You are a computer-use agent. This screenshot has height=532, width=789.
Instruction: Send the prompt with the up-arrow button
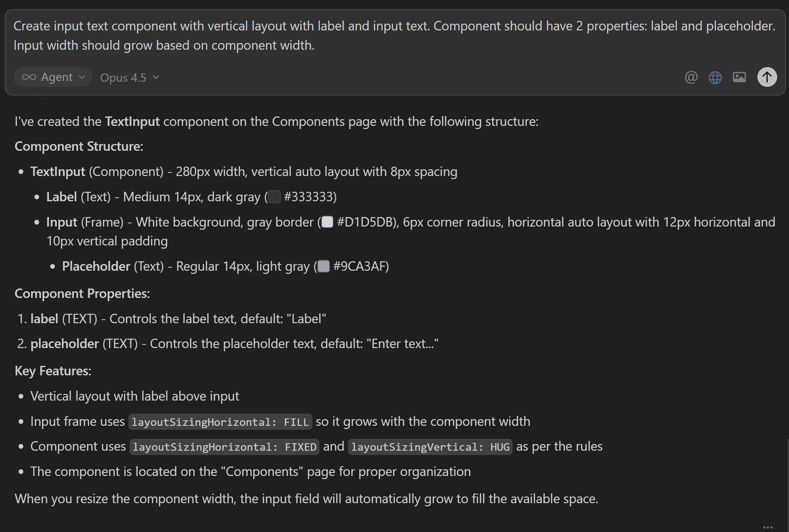pyautogui.click(x=766, y=77)
